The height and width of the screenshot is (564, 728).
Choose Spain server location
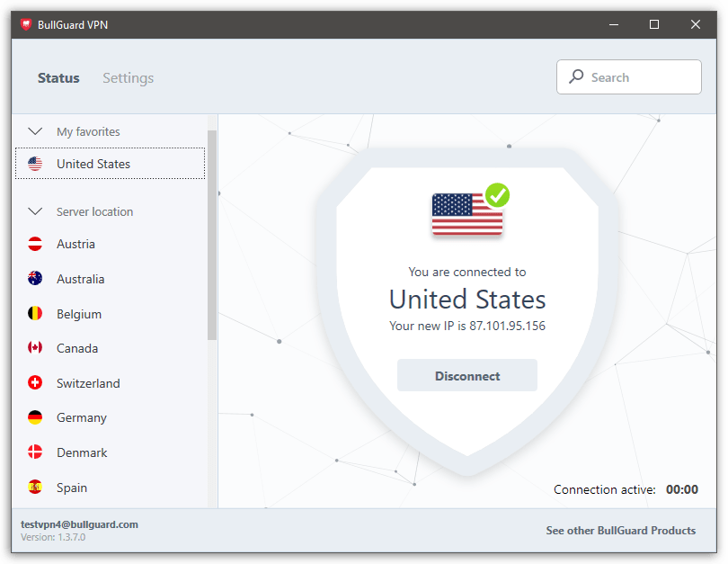click(110, 488)
